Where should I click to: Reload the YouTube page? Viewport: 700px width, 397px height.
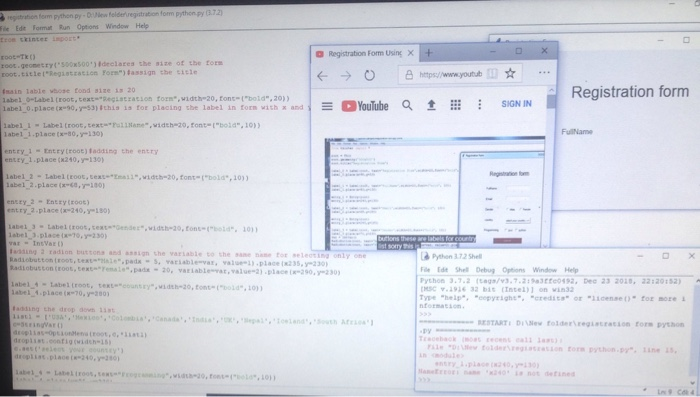tap(369, 75)
